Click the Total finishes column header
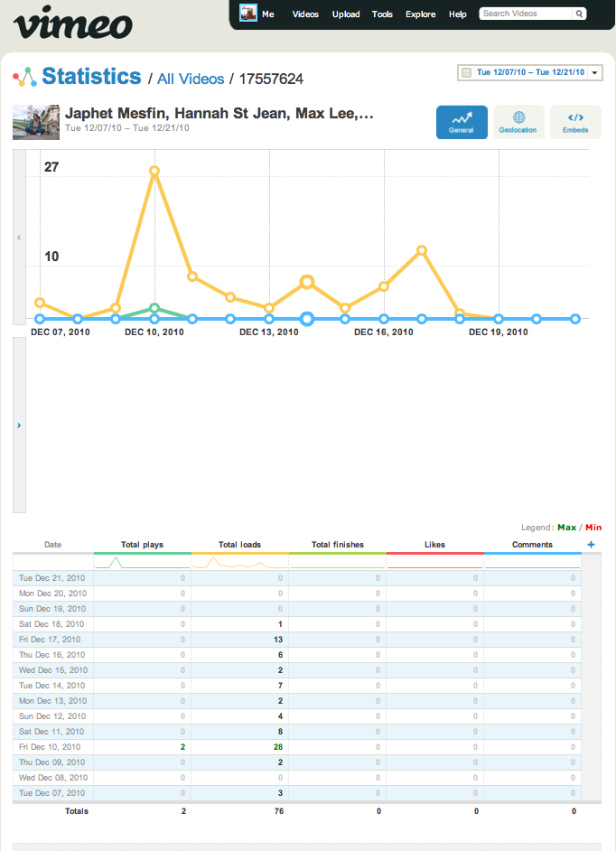 [338, 545]
